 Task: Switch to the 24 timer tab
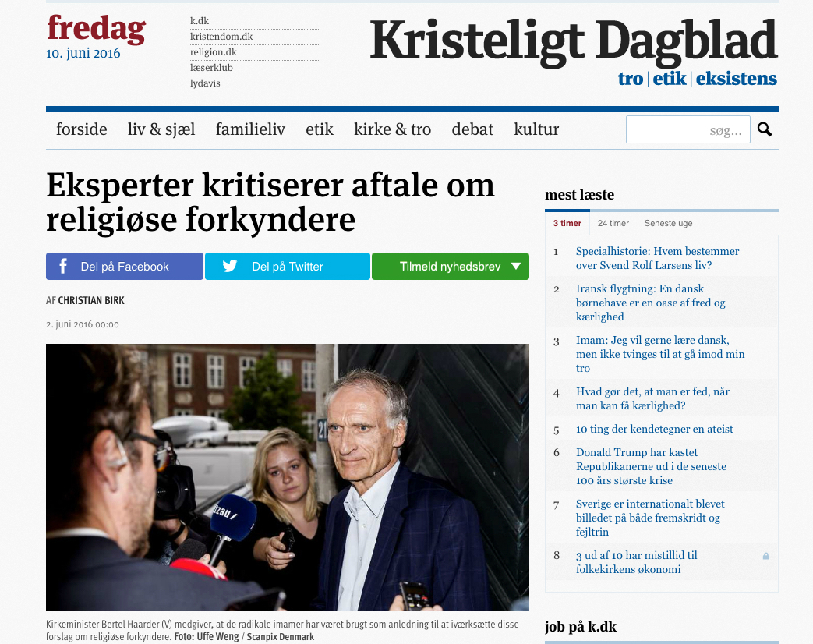pyautogui.click(x=613, y=223)
